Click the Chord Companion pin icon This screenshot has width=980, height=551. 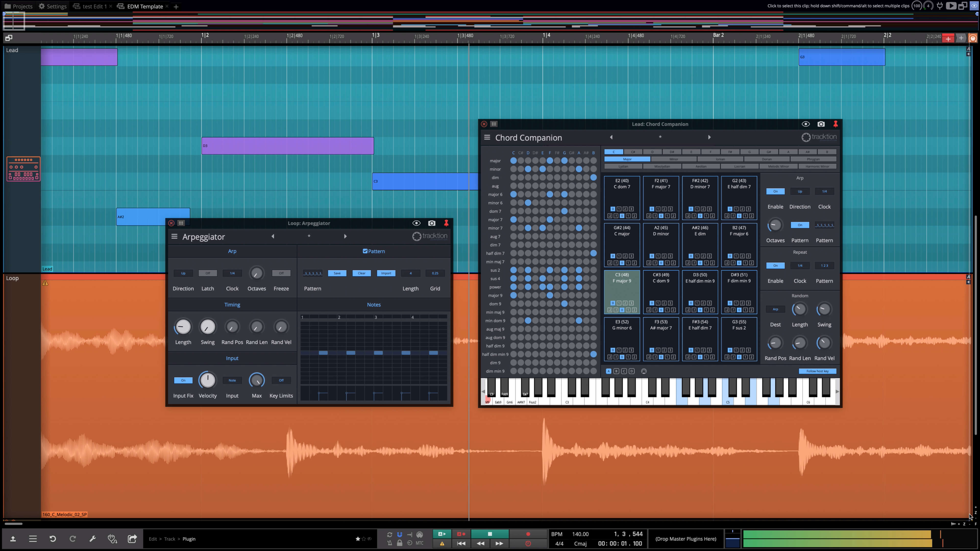click(x=835, y=124)
